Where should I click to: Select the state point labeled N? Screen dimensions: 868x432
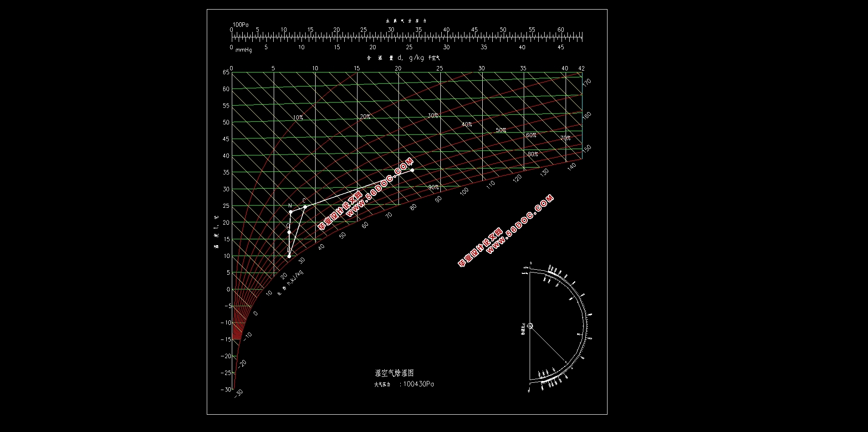[291, 212]
